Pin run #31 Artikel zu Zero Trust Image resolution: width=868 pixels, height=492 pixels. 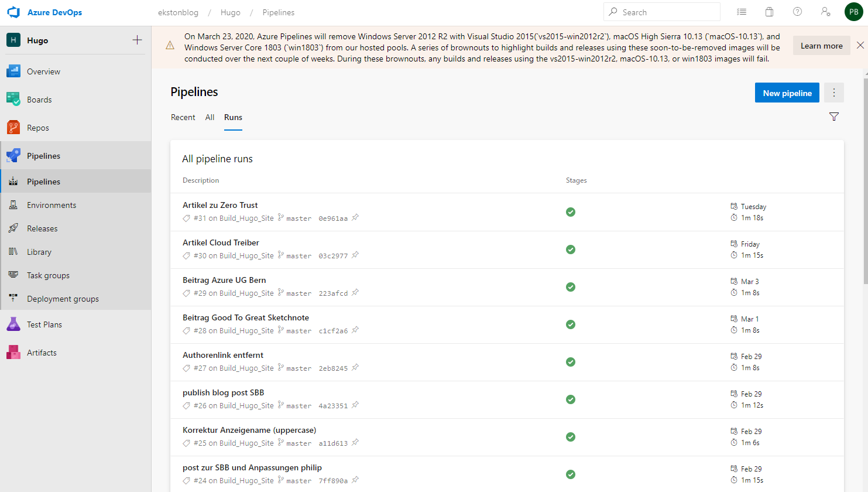click(355, 218)
